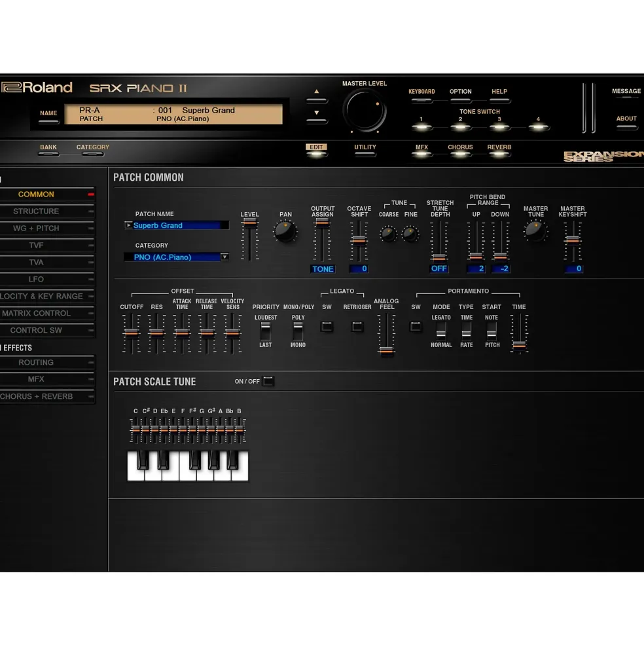Image resolution: width=644 pixels, height=645 pixels.
Task: Turn the Master Level knob
Action: click(x=365, y=110)
